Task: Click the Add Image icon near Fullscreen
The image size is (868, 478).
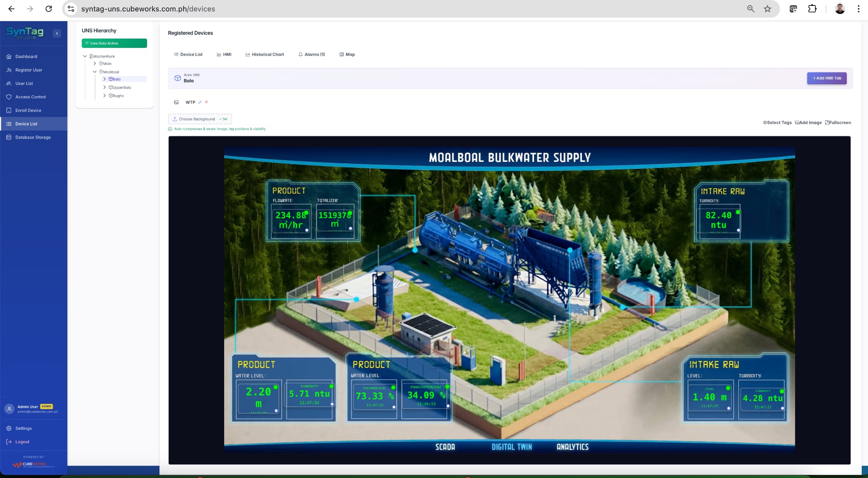Action: [797, 122]
